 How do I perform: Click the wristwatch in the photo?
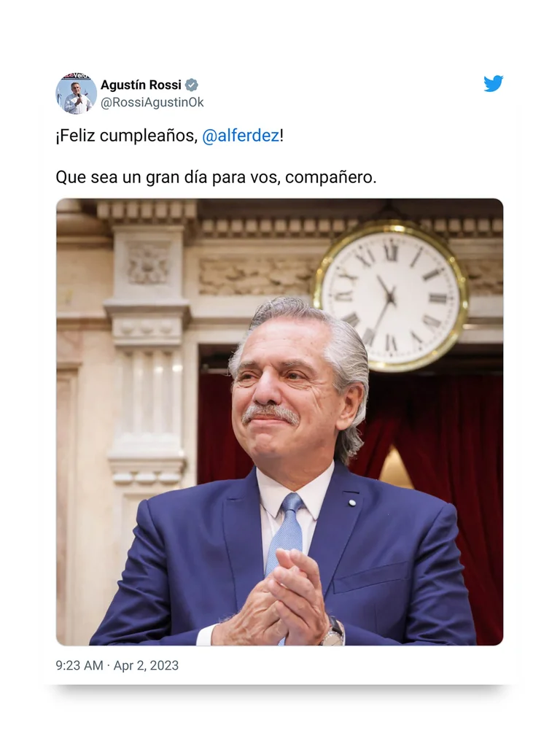point(332,632)
